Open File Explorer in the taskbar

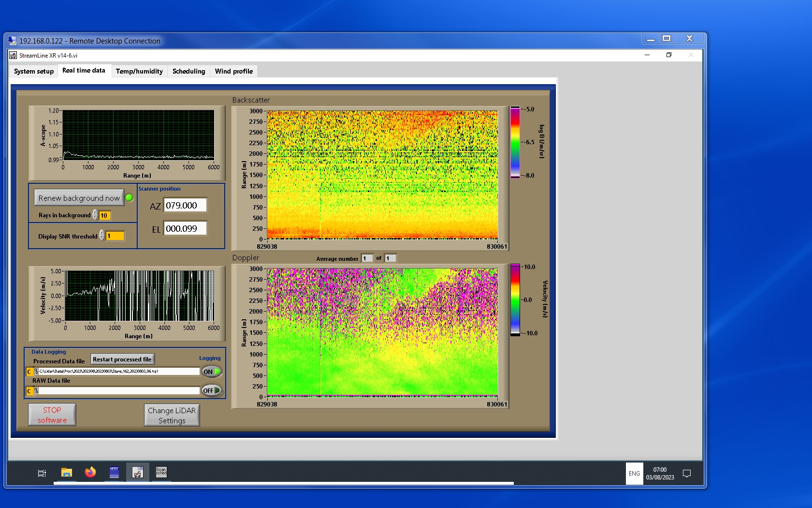pos(67,473)
